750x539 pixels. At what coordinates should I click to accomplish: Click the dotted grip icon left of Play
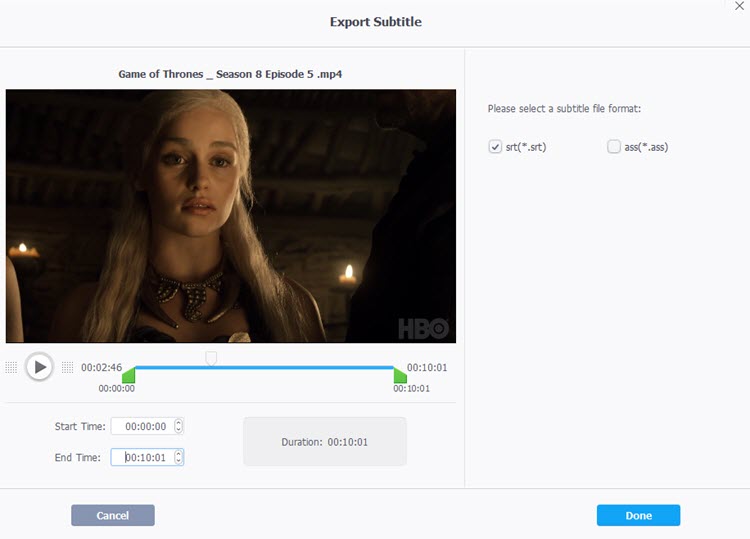coord(11,367)
